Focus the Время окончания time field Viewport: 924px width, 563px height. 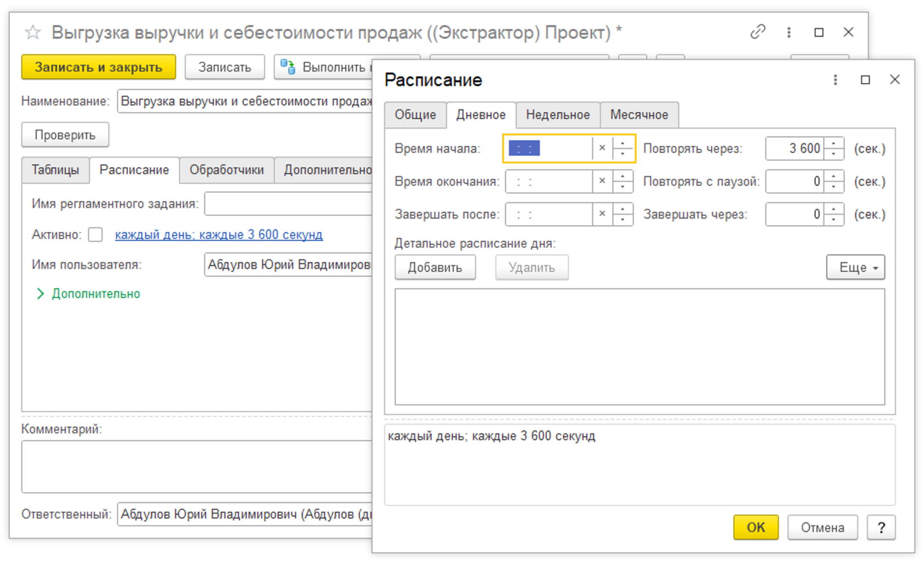tap(548, 181)
